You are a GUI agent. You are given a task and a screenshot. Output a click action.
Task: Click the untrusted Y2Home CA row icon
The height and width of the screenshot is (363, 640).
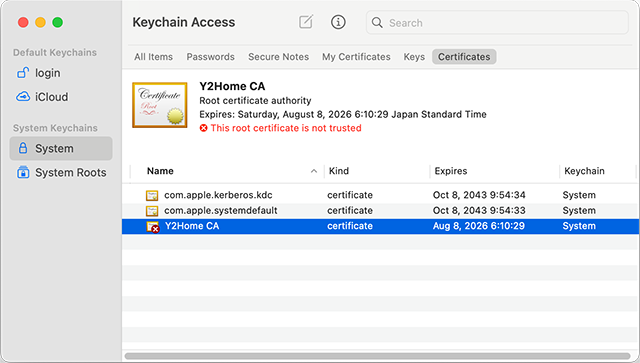click(x=153, y=227)
